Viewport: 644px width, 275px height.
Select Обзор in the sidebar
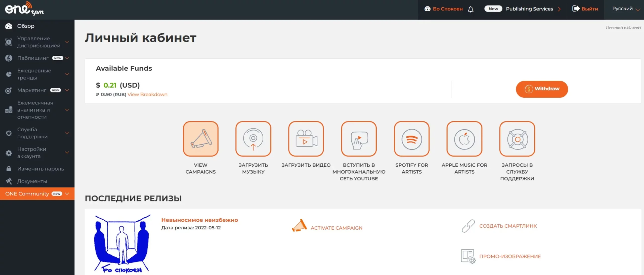point(26,26)
